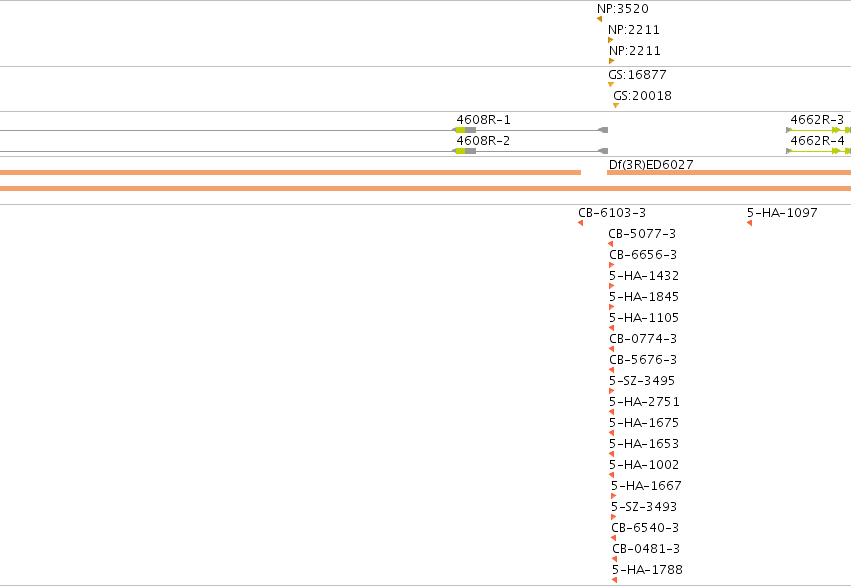
Task: Open the NP:3520 insertion label
Action: 623,9
